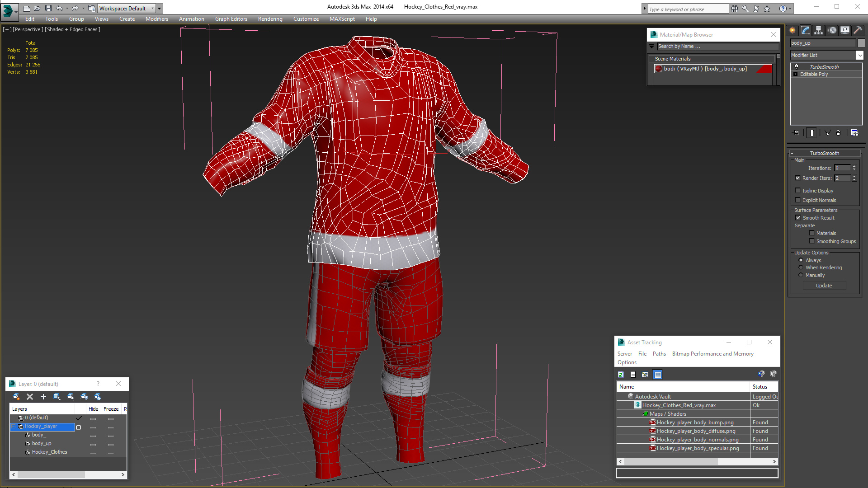Open the Motion command panel tab
Viewport: 868px width, 488px height.
pyautogui.click(x=832, y=30)
